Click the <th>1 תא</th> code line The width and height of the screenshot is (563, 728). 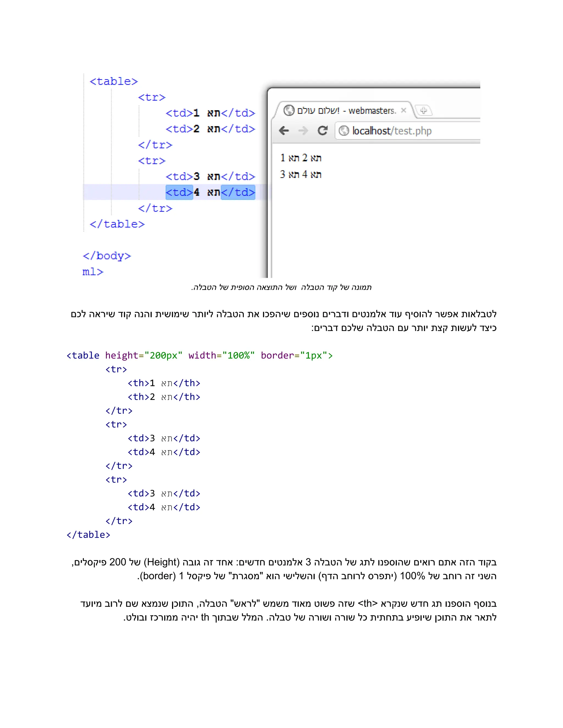coord(164,383)
